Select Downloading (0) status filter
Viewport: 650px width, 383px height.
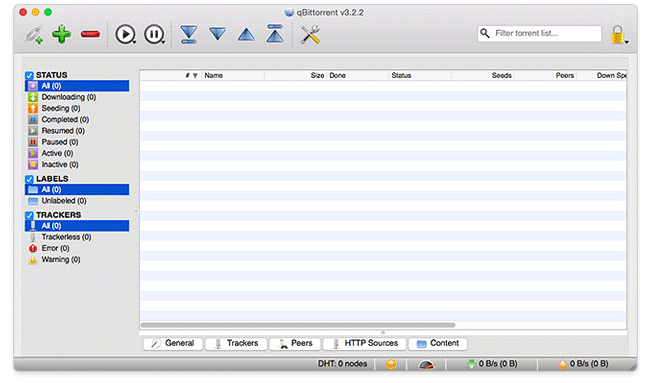point(77,97)
